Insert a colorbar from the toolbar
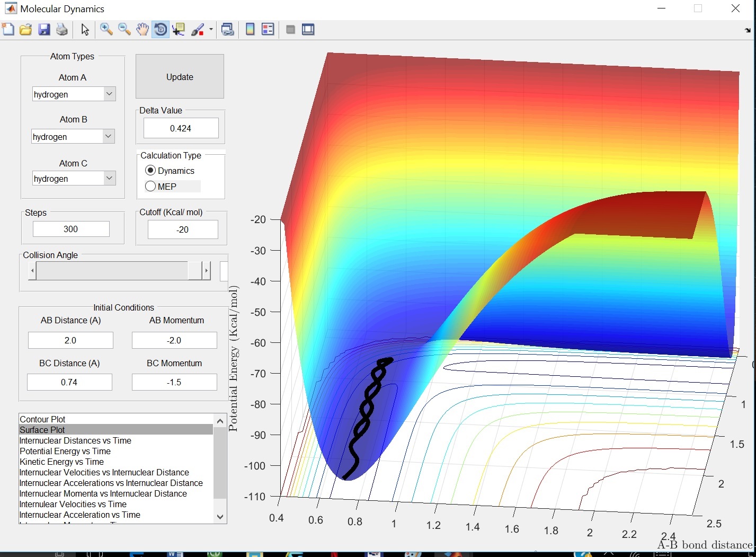 [250, 30]
